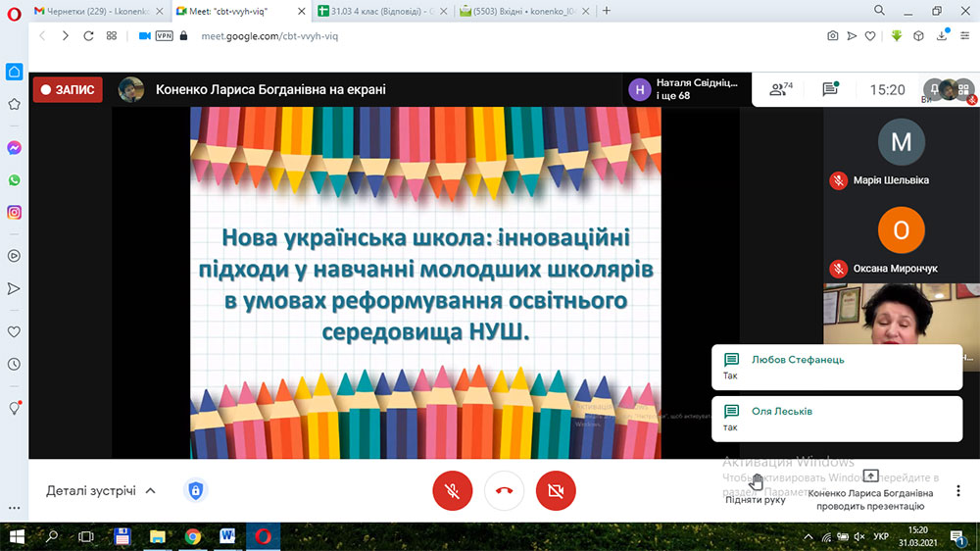Open the meeting chat icon
This screenshot has height=551, width=980.
[x=830, y=89]
